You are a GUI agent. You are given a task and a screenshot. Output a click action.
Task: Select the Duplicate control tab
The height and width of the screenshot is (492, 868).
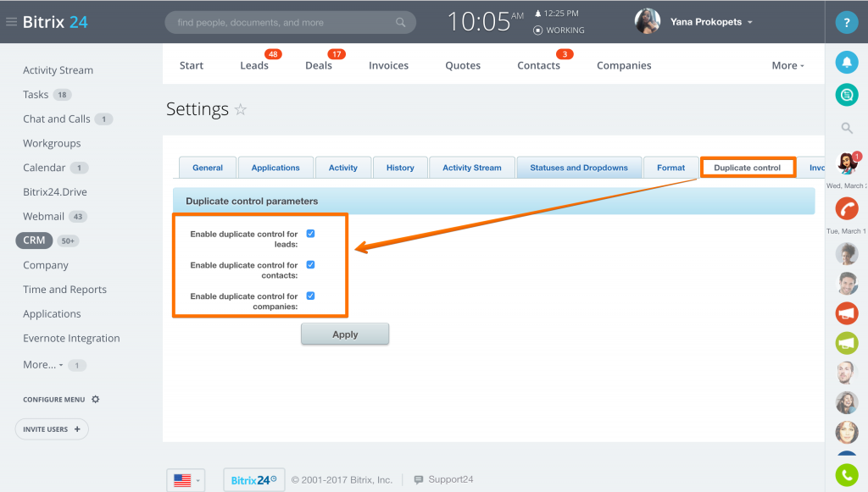tap(748, 168)
